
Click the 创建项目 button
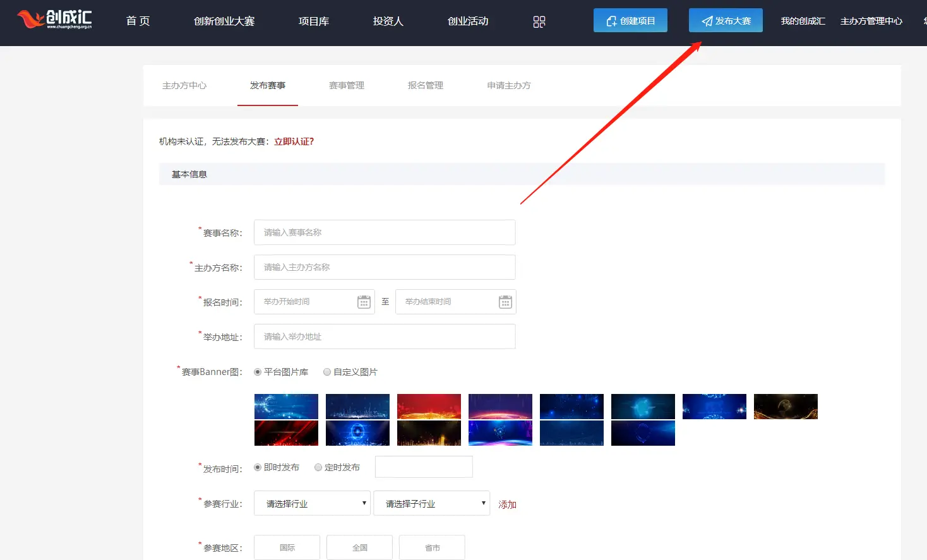(630, 20)
